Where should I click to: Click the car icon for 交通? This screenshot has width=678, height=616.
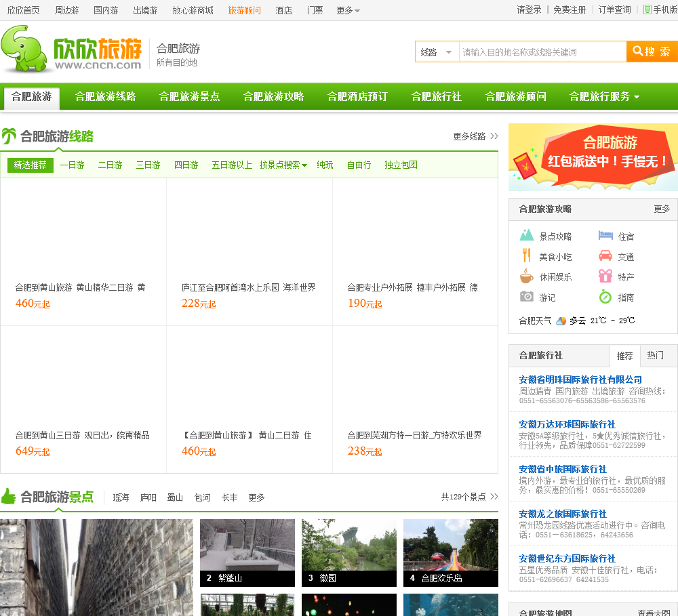pyautogui.click(x=605, y=256)
